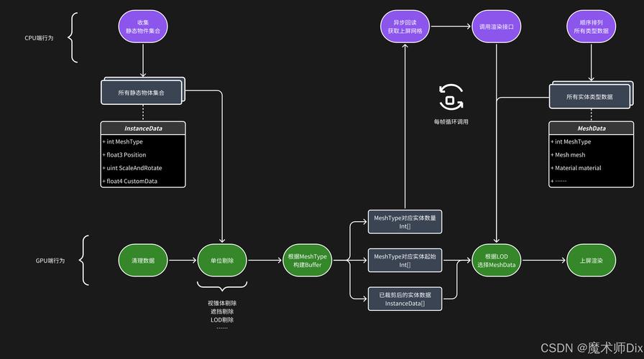This screenshot has height=359, width=644.
Task: Click the MeshData table header
Action: coord(592,129)
